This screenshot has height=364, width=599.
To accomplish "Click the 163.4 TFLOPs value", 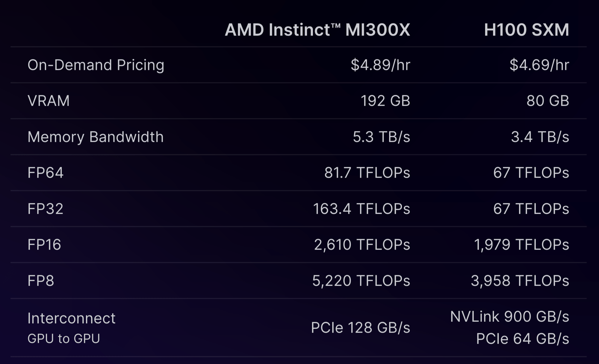I will point(361,209).
